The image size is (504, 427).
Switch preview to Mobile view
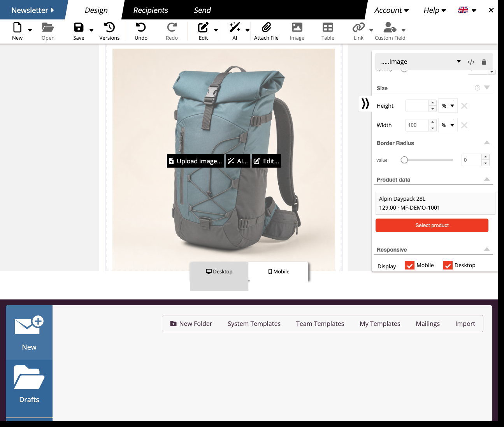pyautogui.click(x=279, y=271)
